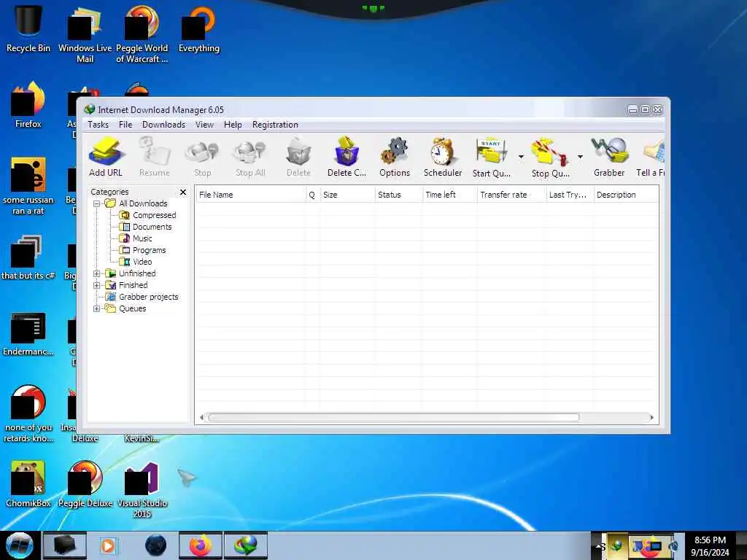Viewport: 747px width, 560px height.
Task: Open the File menu
Action: click(x=125, y=125)
